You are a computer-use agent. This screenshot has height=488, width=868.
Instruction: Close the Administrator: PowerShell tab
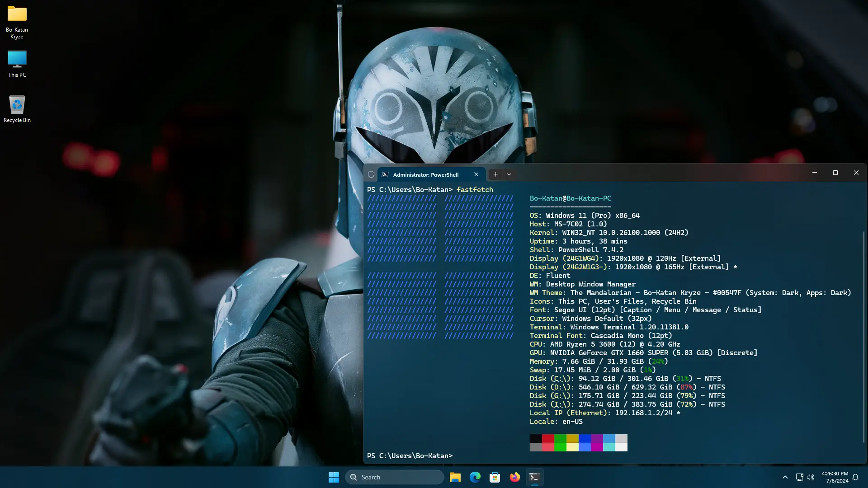476,174
